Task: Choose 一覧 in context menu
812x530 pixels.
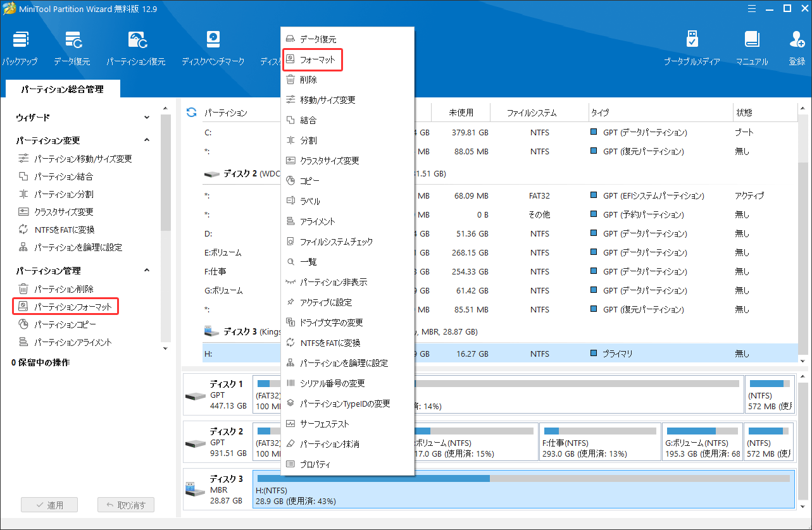Action: tap(347, 262)
